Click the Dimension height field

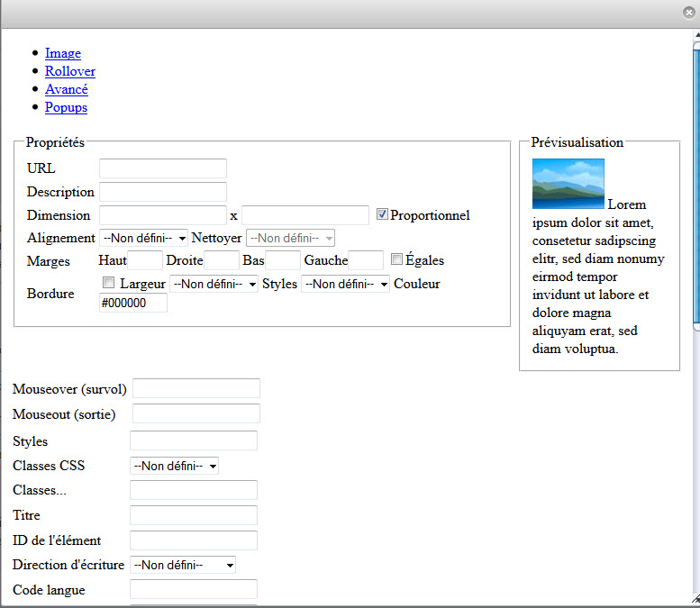pyautogui.click(x=305, y=215)
